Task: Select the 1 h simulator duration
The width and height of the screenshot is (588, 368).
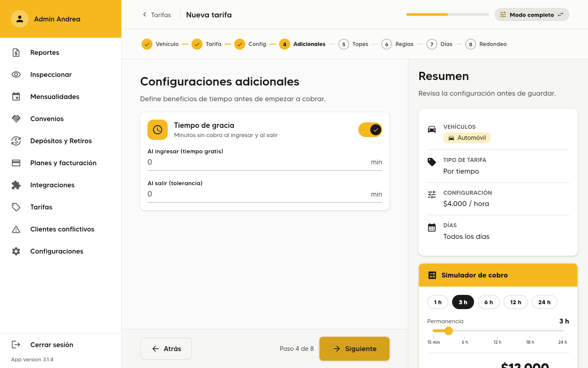Action: [438, 302]
